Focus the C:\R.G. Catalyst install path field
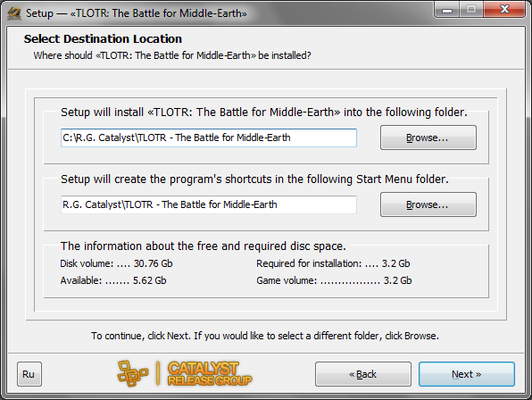 [209, 137]
